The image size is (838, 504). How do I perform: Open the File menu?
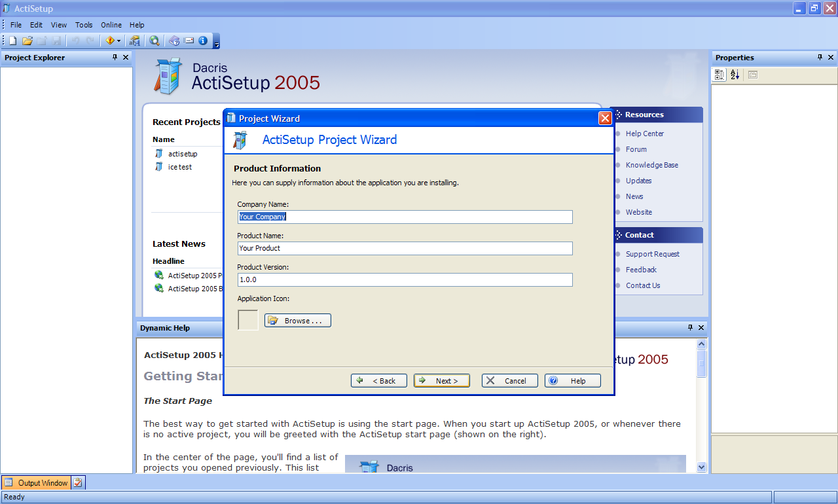16,25
